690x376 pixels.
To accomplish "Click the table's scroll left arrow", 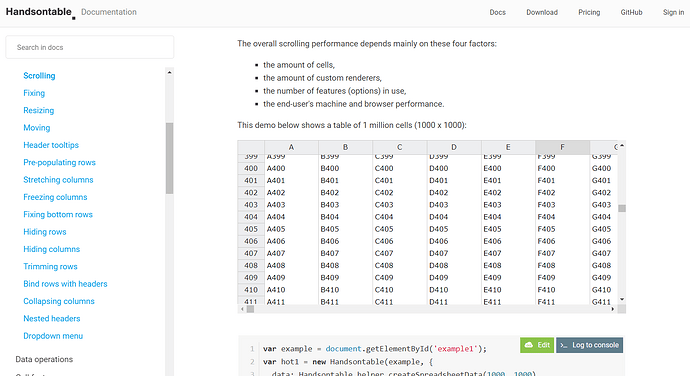I will [242, 309].
